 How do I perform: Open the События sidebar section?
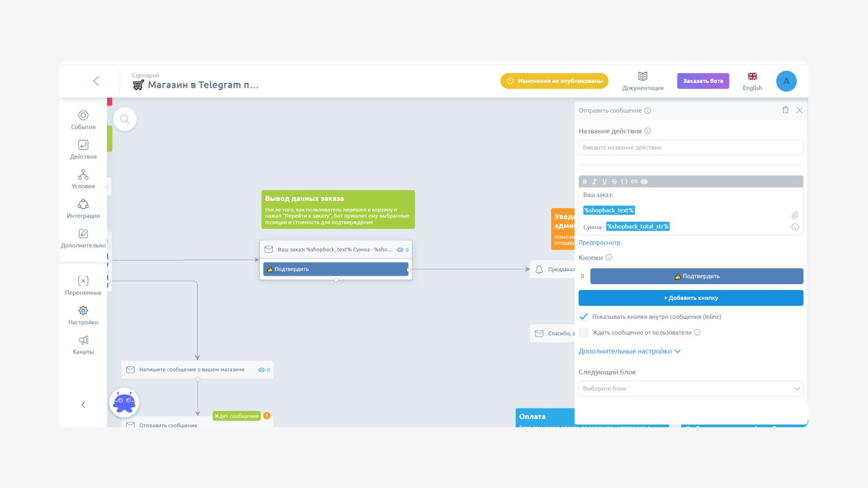83,120
